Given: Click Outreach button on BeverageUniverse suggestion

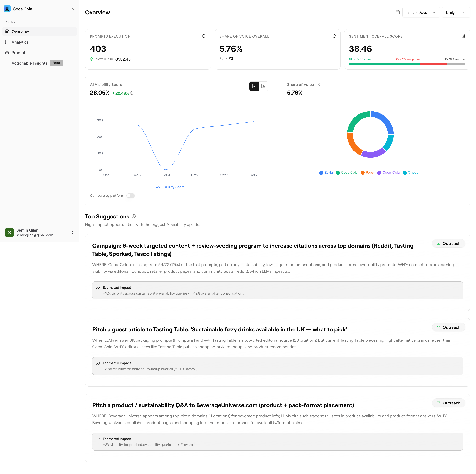Looking at the screenshot, I should 448,403.
